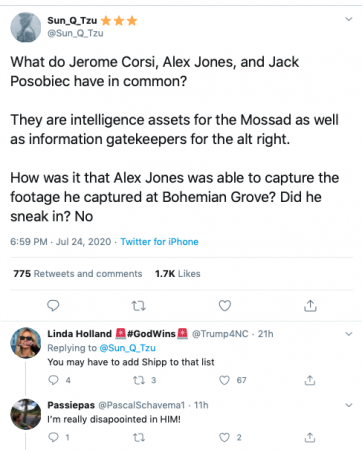Expand options for Linda Holland's reply

pos(349,334)
